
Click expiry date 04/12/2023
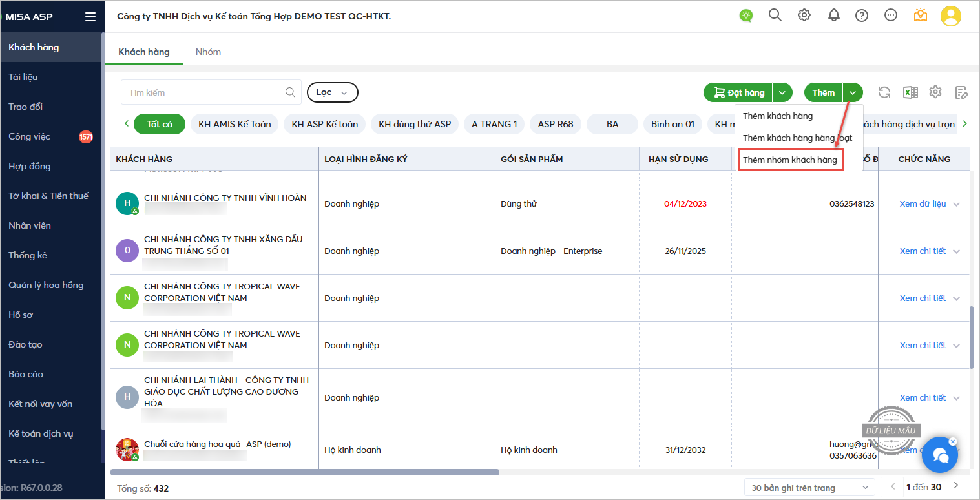tap(685, 204)
